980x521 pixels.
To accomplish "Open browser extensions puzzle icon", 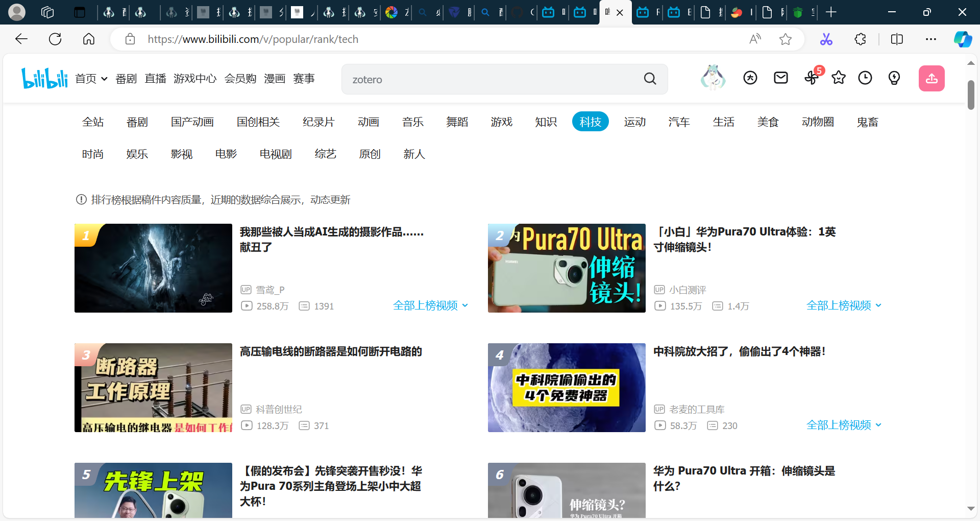I will (x=860, y=39).
